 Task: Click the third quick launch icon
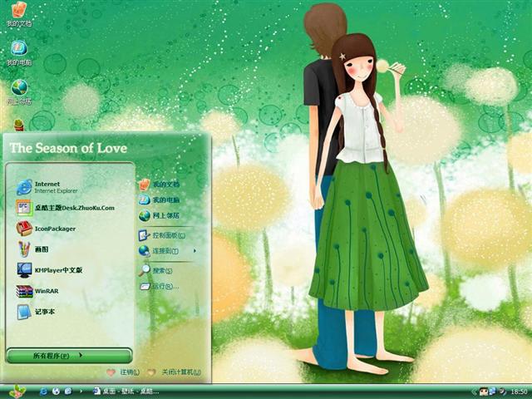pyautogui.click(x=68, y=392)
